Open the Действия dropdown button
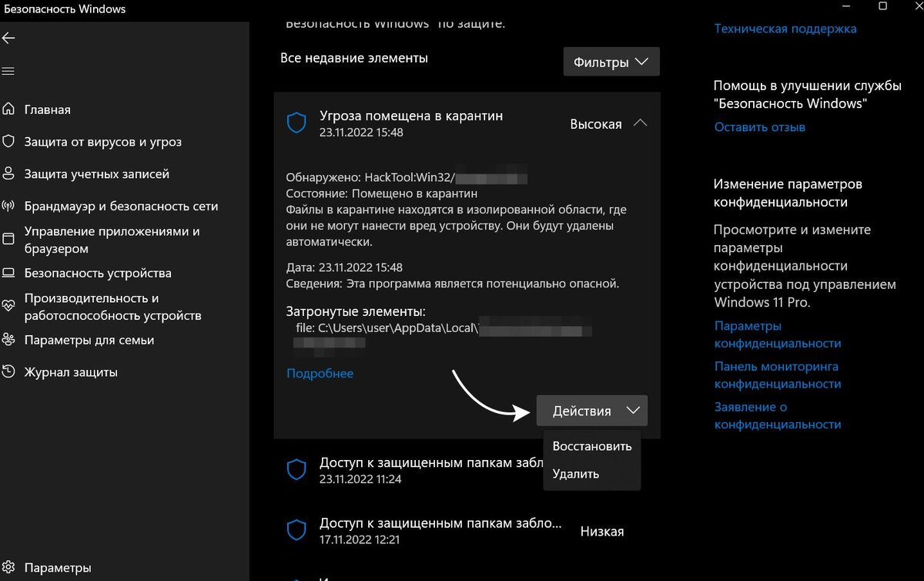 click(x=592, y=411)
